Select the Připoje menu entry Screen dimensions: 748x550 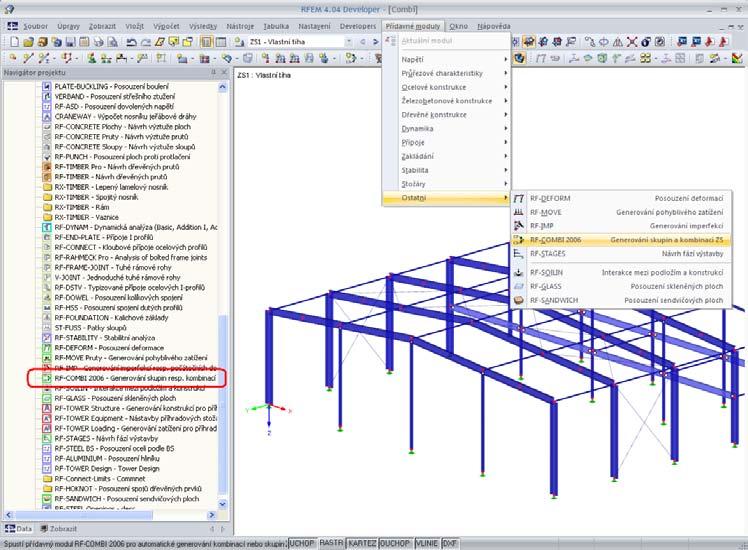tap(447, 142)
